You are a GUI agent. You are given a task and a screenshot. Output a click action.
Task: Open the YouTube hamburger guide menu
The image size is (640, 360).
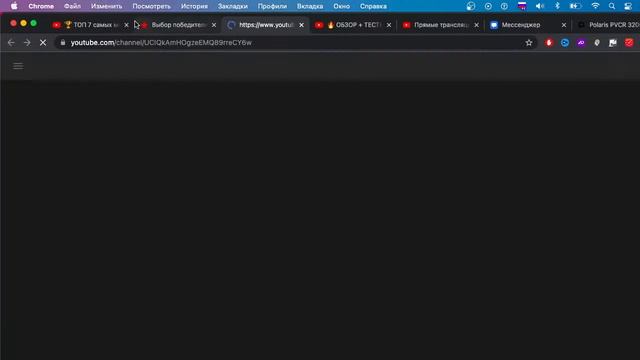click(x=18, y=66)
